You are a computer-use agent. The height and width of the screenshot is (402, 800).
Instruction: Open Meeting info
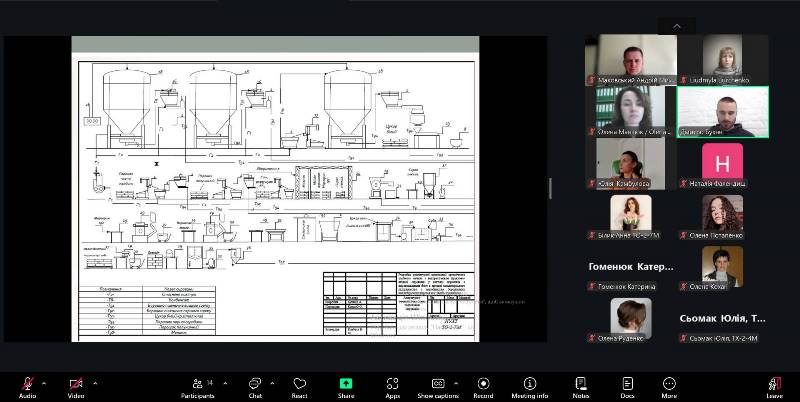530,385
